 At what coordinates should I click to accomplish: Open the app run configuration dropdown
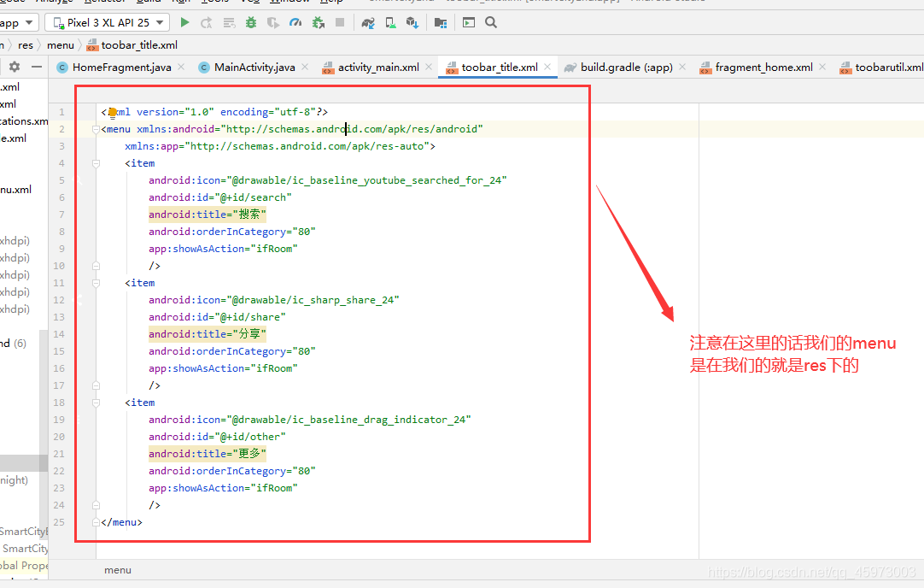[x=17, y=23]
